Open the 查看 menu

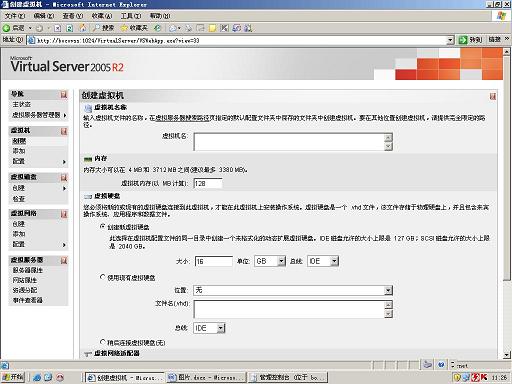pos(72,16)
